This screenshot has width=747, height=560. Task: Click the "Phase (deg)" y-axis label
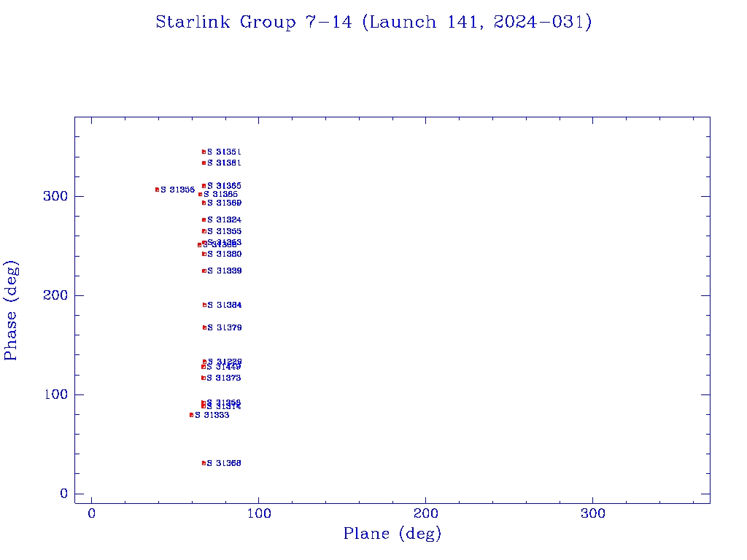10,311
